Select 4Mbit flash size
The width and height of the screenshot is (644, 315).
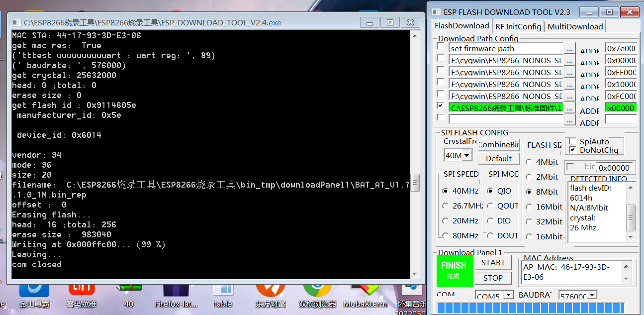530,162
